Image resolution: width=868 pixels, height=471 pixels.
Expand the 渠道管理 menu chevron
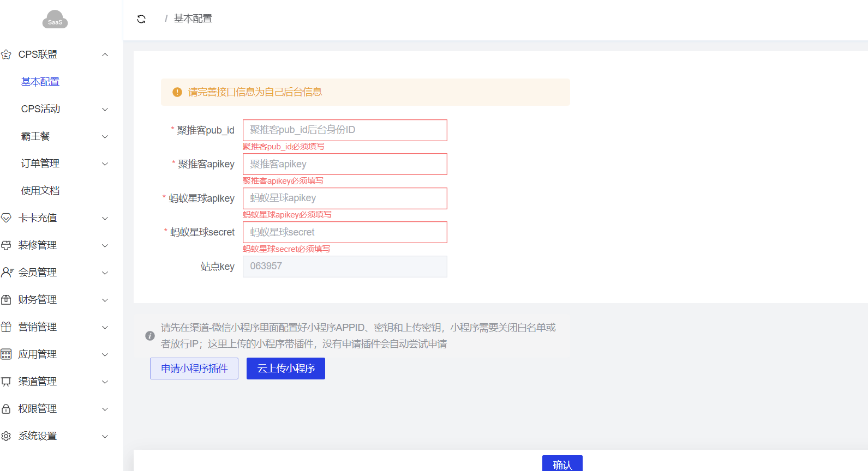(x=105, y=382)
